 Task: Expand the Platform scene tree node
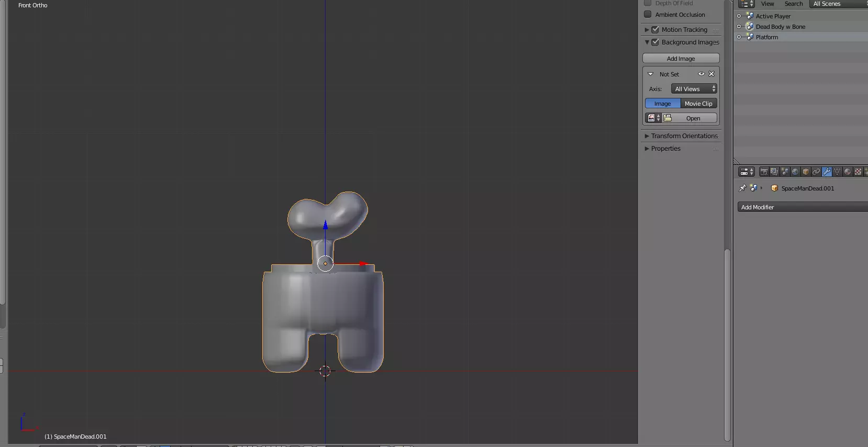pos(739,37)
